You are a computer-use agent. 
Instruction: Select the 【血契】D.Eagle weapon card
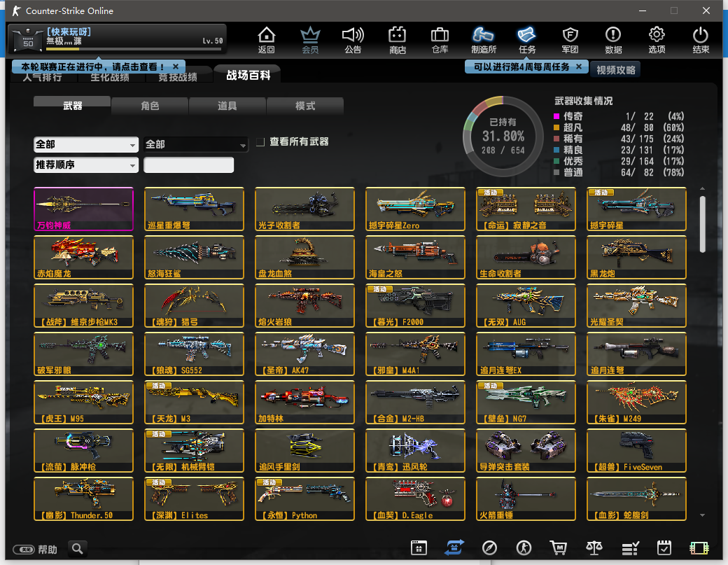(415, 498)
